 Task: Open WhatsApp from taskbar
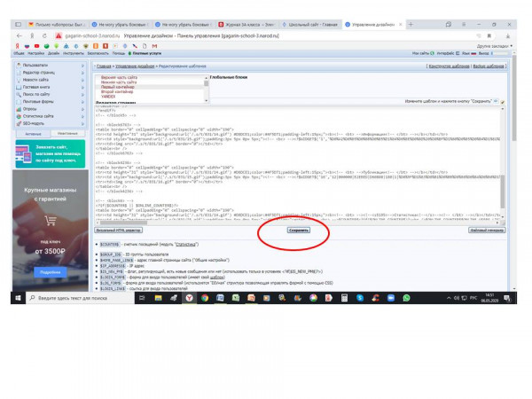point(406,298)
